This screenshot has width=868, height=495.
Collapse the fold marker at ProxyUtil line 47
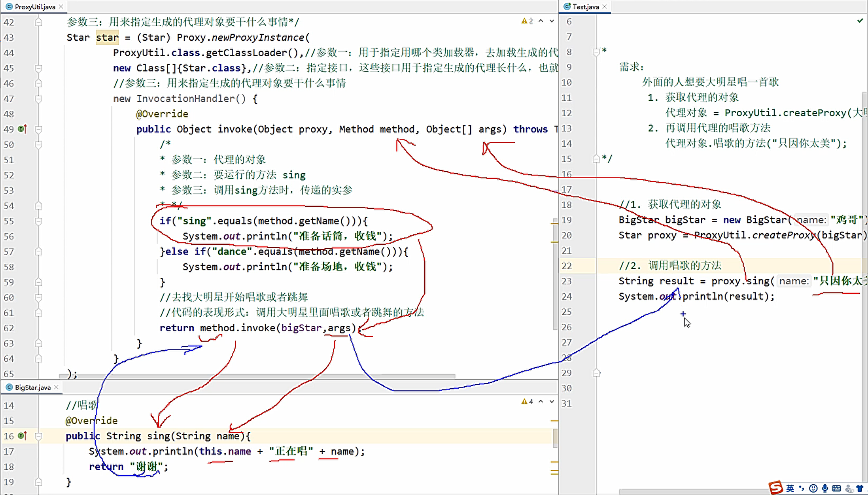(38, 98)
